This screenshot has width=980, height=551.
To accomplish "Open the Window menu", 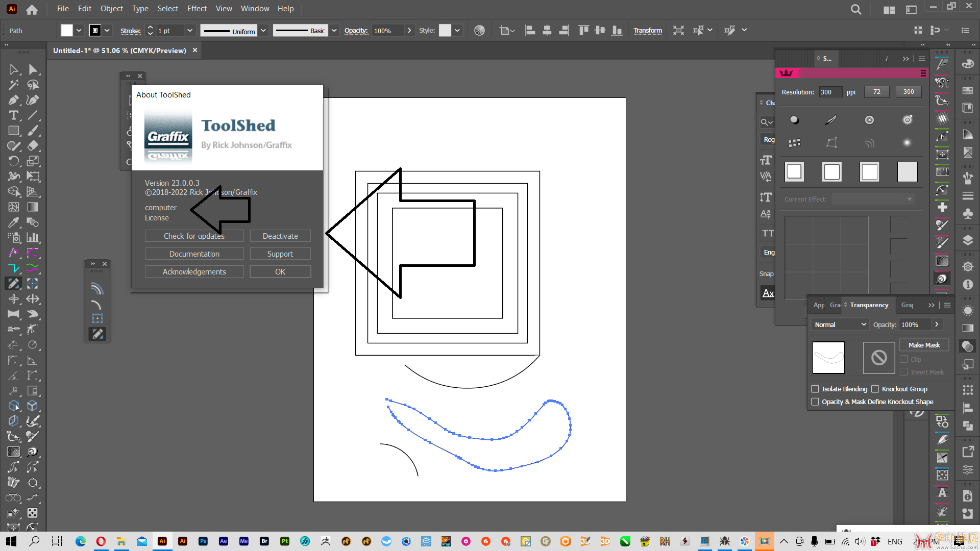I will 255,9.
